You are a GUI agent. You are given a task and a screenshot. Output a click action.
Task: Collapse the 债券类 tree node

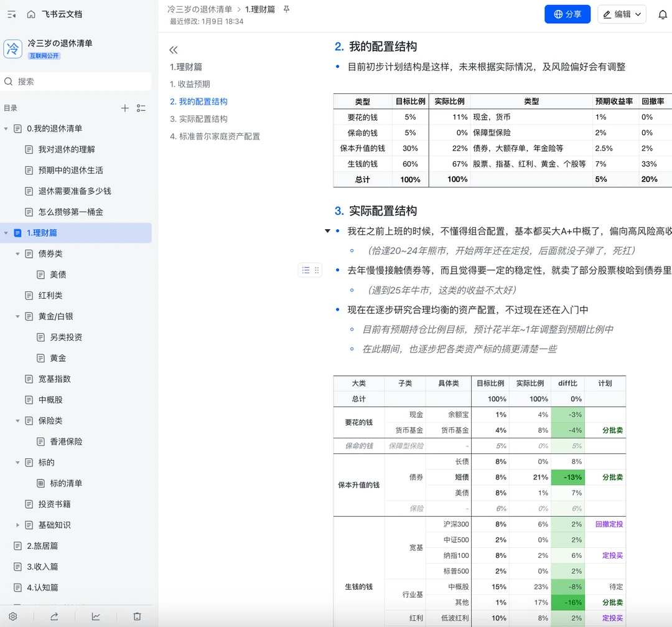[x=18, y=254]
